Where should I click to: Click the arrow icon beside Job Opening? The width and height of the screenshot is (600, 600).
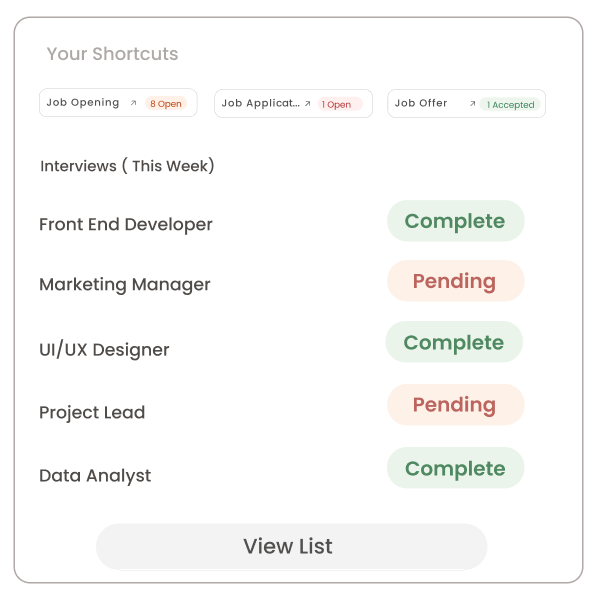point(134,103)
